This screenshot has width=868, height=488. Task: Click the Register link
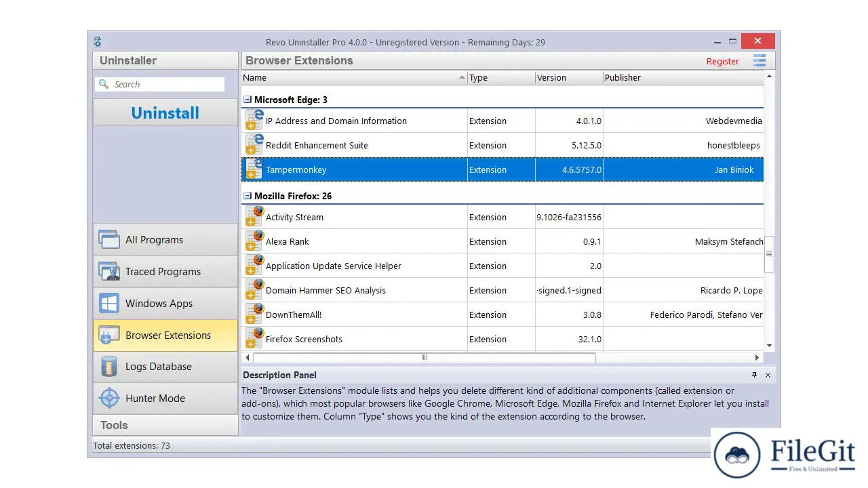pos(722,61)
